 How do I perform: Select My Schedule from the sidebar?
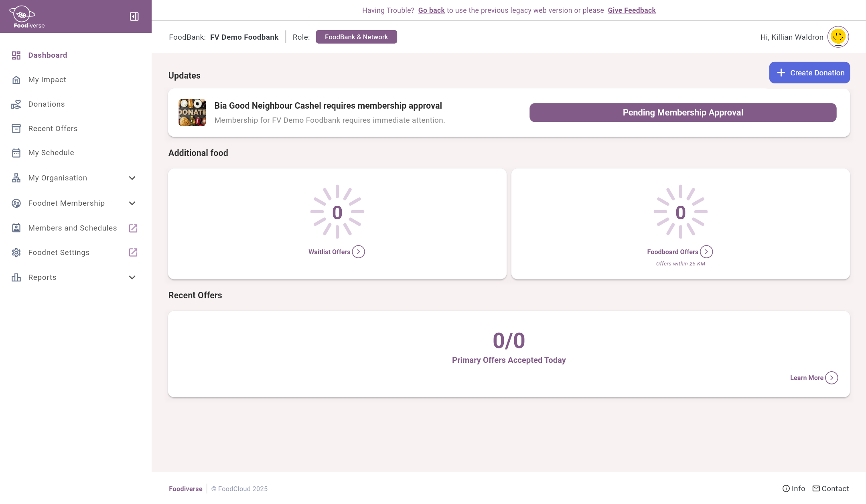coord(51,153)
